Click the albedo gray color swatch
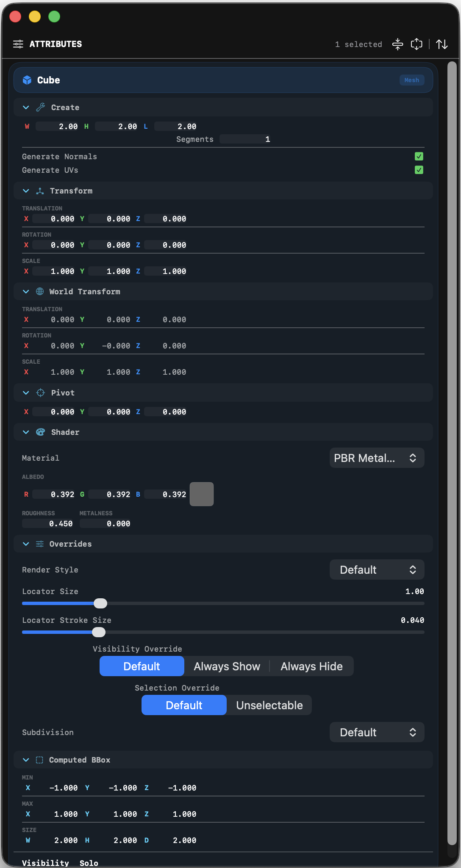Viewport: 461px width, 868px height. [202, 494]
